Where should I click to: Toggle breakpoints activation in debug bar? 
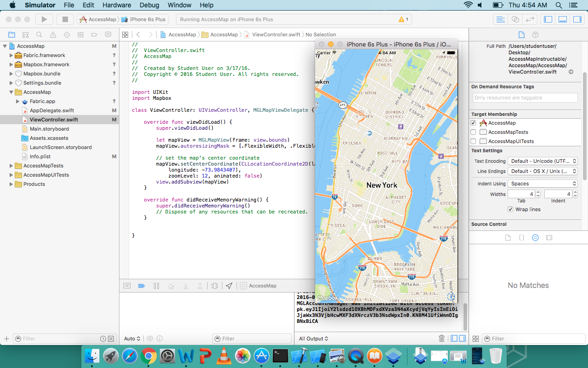click(x=141, y=286)
